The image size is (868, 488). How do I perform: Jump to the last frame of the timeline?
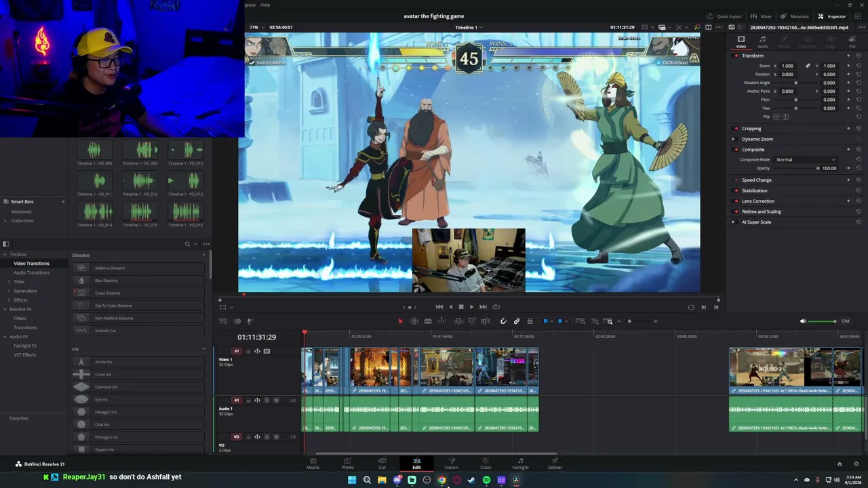click(483, 307)
